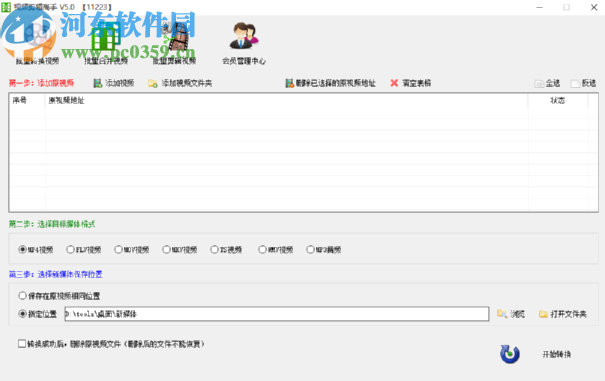The width and height of the screenshot is (605, 381).
Task: Select the MP3音频 format option
Action: click(x=324, y=250)
